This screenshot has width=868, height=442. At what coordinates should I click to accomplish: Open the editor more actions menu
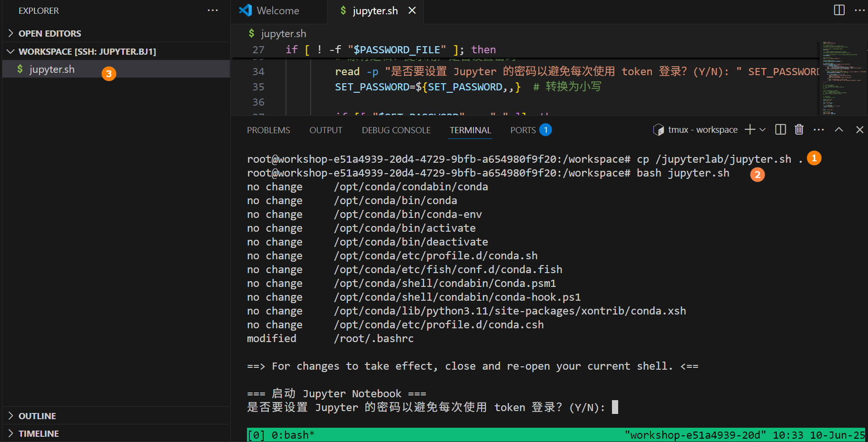(859, 10)
